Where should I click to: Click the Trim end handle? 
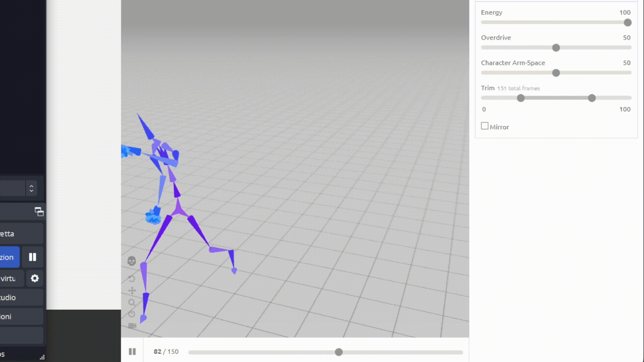(x=592, y=98)
